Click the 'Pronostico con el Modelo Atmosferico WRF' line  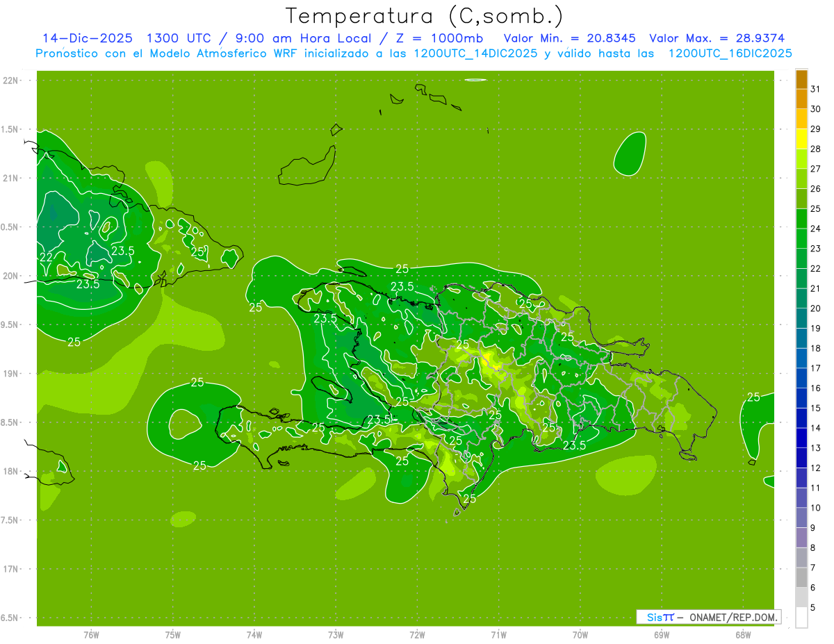tap(414, 53)
